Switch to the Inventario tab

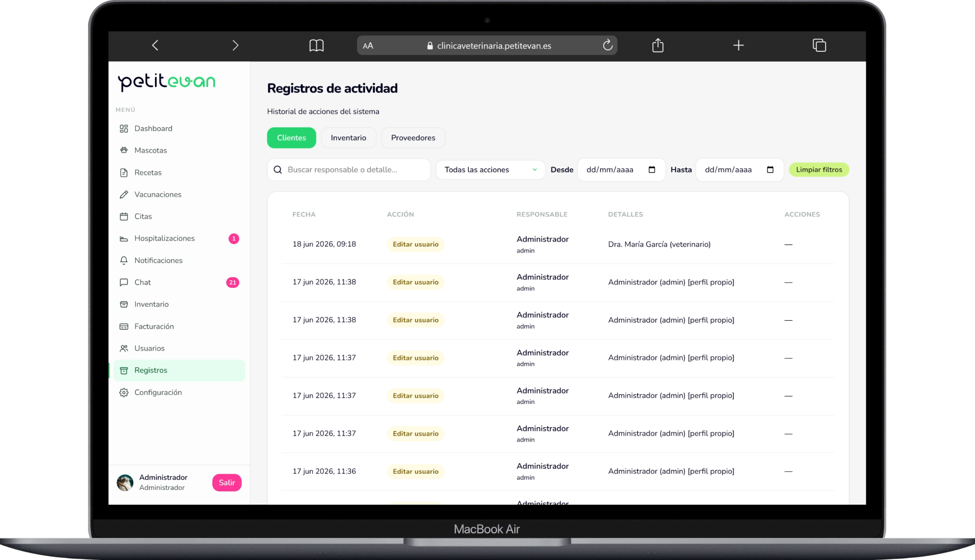pyautogui.click(x=348, y=138)
